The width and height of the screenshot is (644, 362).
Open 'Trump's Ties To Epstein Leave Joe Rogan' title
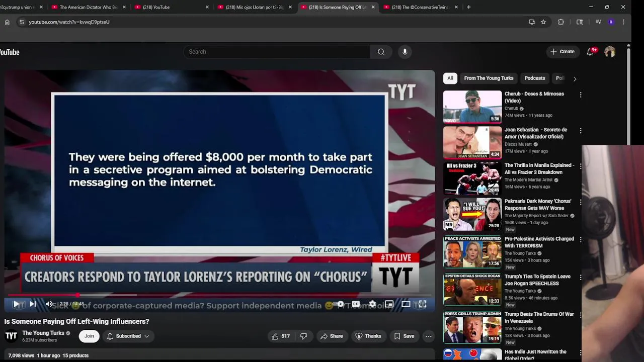coord(537,280)
